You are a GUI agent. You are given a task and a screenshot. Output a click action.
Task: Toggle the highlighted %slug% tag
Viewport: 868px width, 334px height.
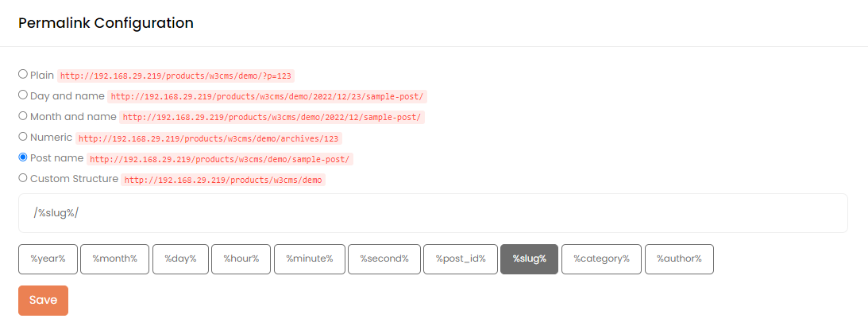coord(529,259)
